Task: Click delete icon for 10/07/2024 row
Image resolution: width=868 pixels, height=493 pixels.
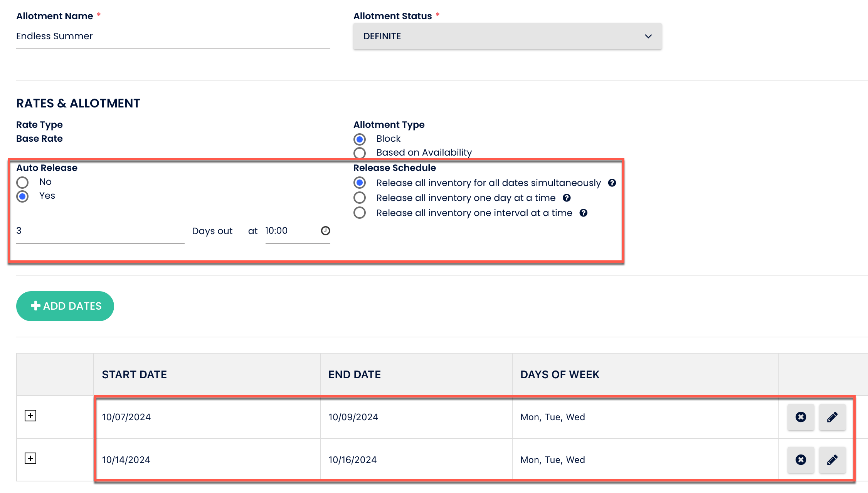Action: 801,417
